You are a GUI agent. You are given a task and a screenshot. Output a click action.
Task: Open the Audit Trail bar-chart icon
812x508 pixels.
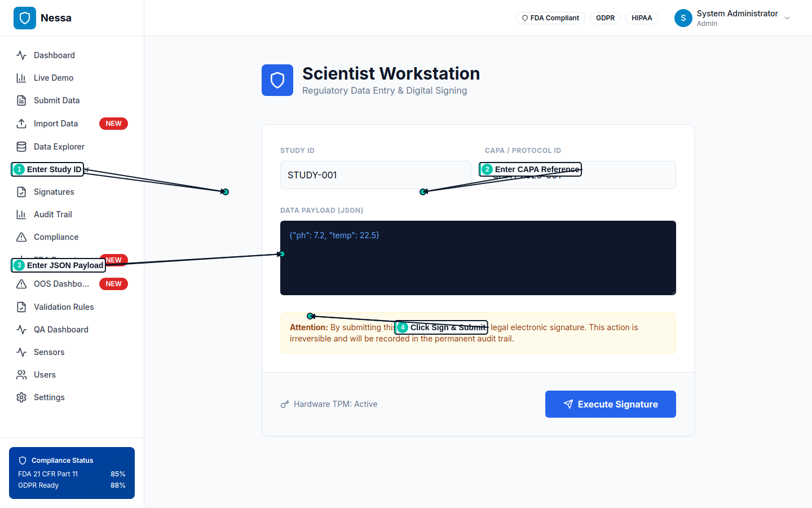tap(21, 214)
